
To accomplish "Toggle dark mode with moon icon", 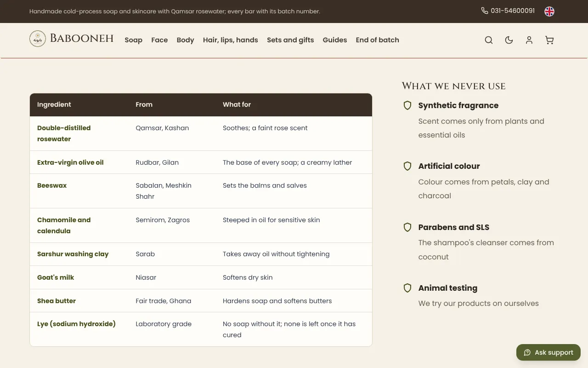I will 509,40.
